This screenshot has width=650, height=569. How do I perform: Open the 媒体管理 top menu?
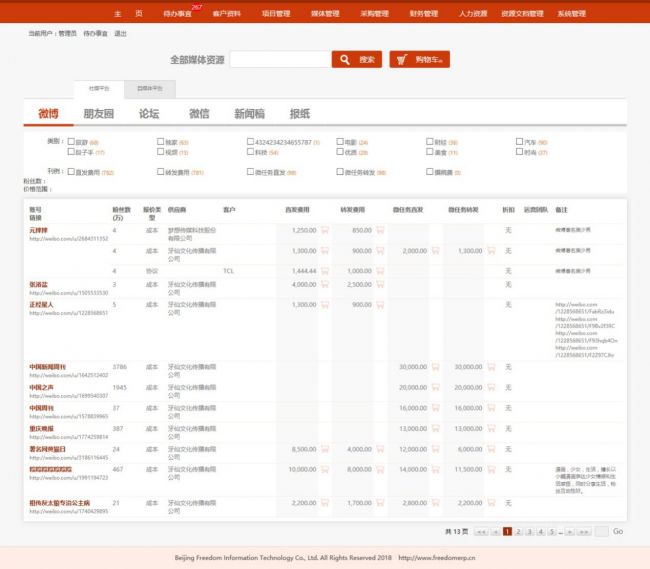point(326,14)
